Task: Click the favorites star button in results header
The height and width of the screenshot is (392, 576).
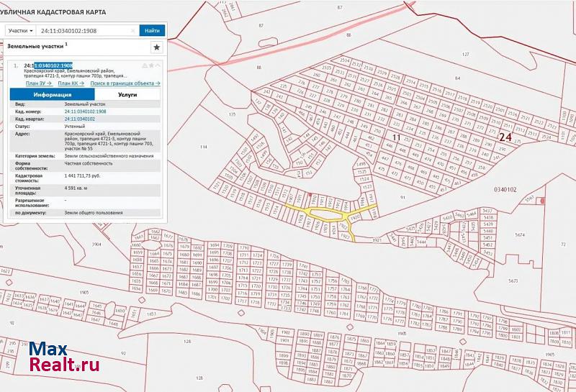Action: click(x=156, y=47)
